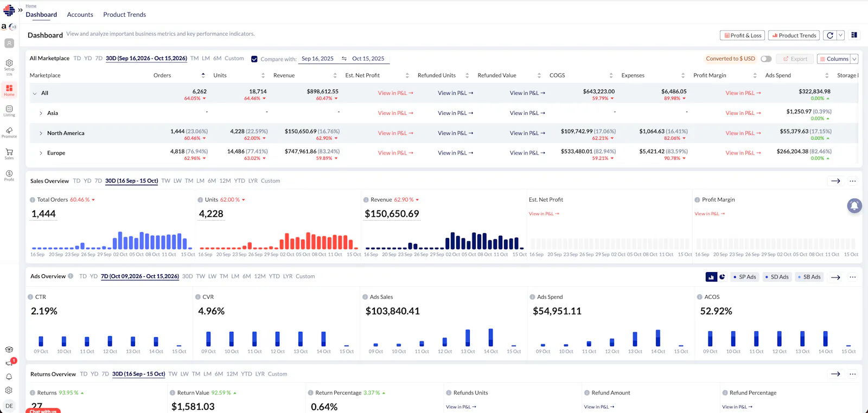The image size is (868, 413).
Task: Select 12M range in Sales Overview
Action: [x=225, y=181]
